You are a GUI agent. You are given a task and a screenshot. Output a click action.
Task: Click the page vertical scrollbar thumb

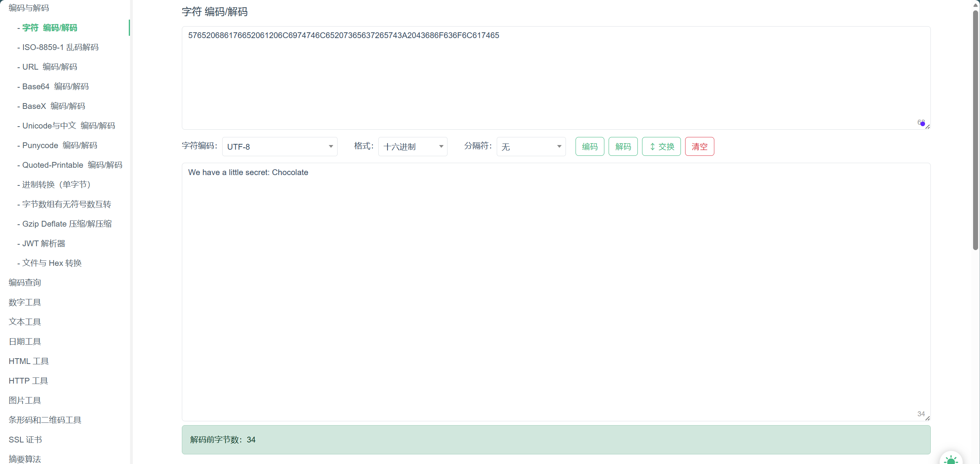[x=975, y=131]
